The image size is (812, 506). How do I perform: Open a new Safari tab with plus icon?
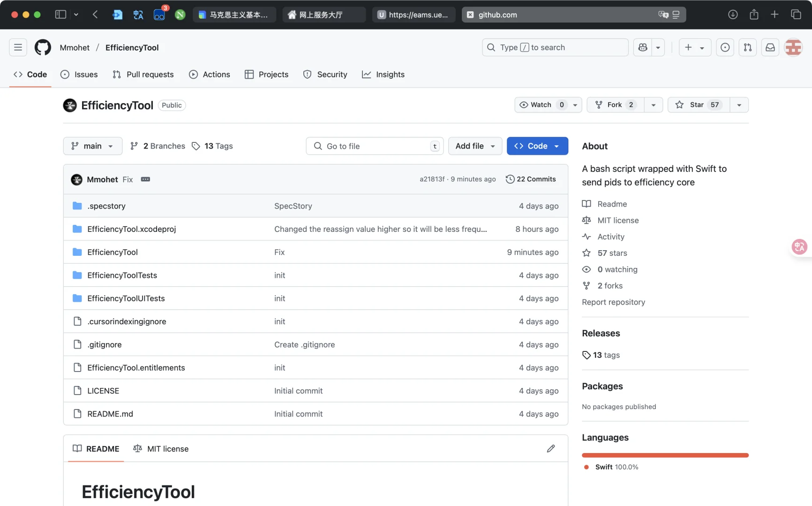coord(774,15)
